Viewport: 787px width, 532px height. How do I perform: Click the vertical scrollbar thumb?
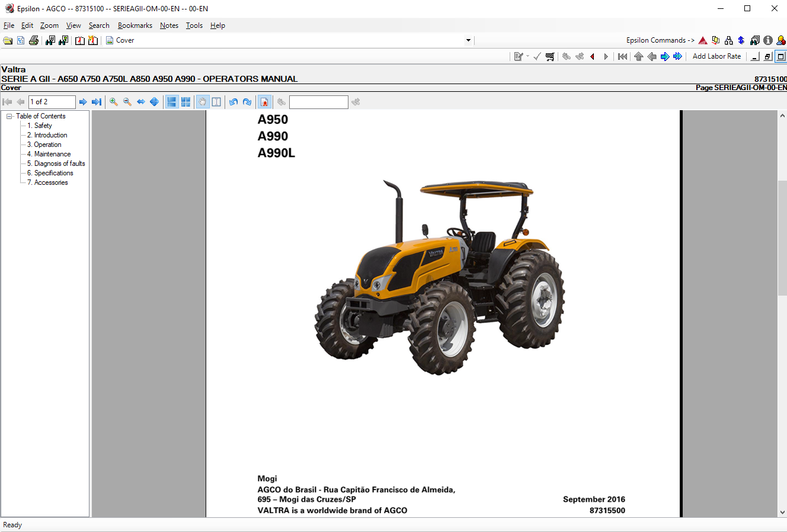782,237
